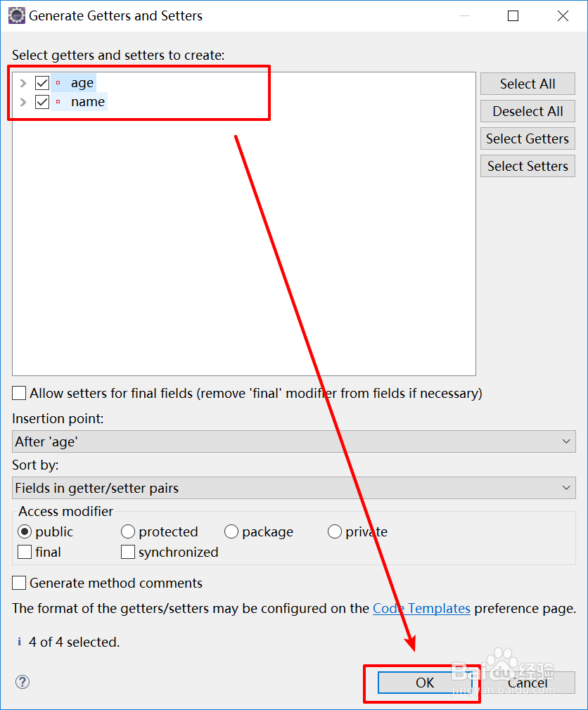588x710 pixels.
Task: Maximize the Generate Getters and Setters dialog
Action: (x=513, y=16)
